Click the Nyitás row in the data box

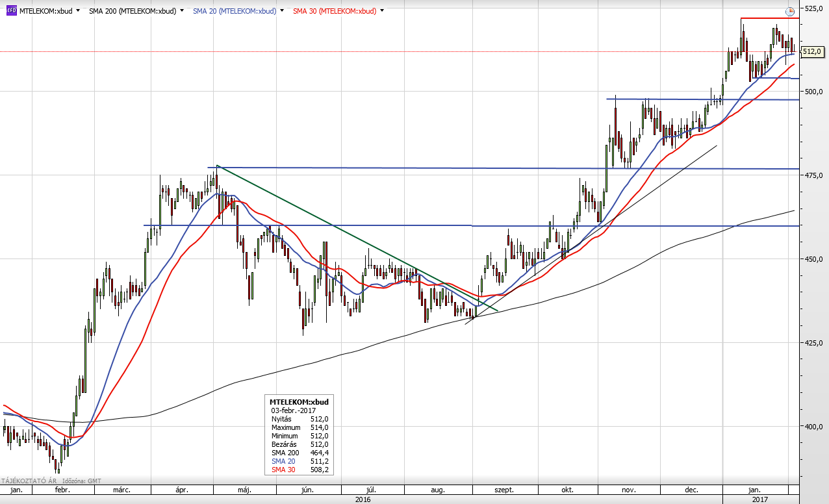click(300, 420)
